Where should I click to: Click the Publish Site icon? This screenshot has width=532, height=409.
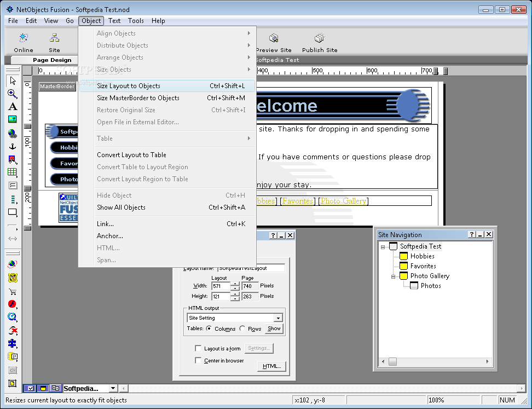coord(320,43)
